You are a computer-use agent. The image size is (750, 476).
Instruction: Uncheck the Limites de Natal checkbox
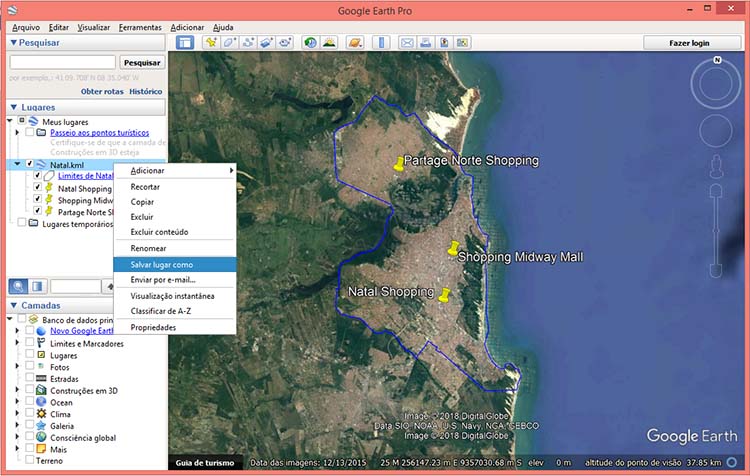(37, 175)
